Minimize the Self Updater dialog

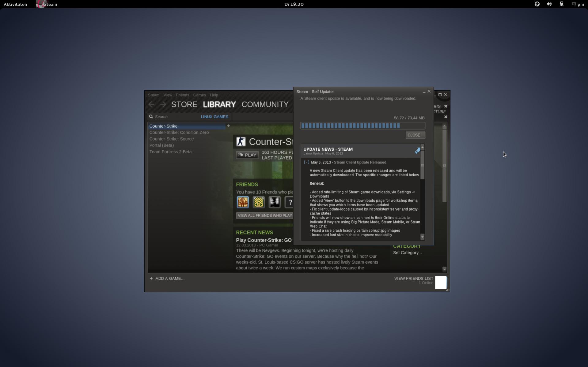point(424,92)
